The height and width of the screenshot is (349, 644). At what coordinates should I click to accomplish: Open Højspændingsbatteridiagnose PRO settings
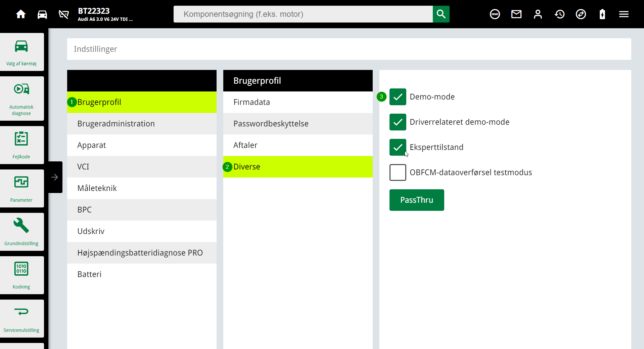click(142, 253)
